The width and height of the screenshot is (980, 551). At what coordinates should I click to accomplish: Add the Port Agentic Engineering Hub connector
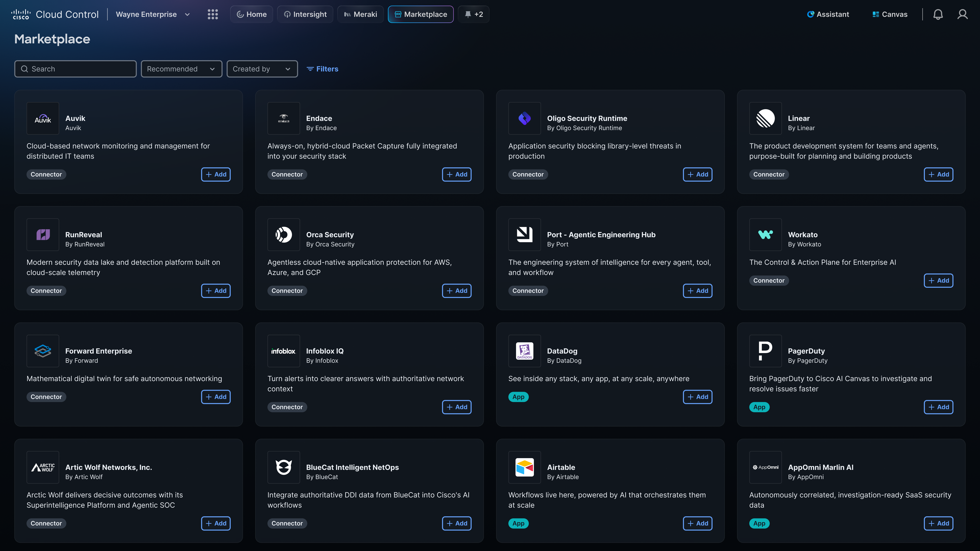coord(697,291)
